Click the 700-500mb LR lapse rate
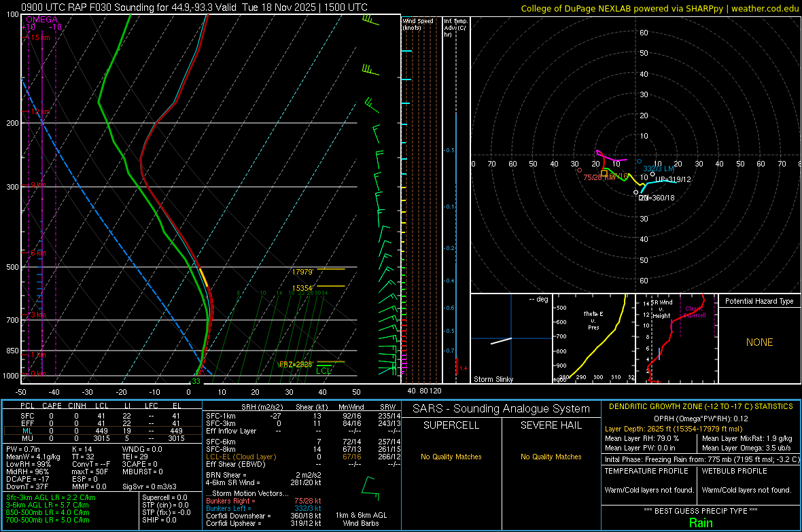802x532 pixels. [48, 520]
